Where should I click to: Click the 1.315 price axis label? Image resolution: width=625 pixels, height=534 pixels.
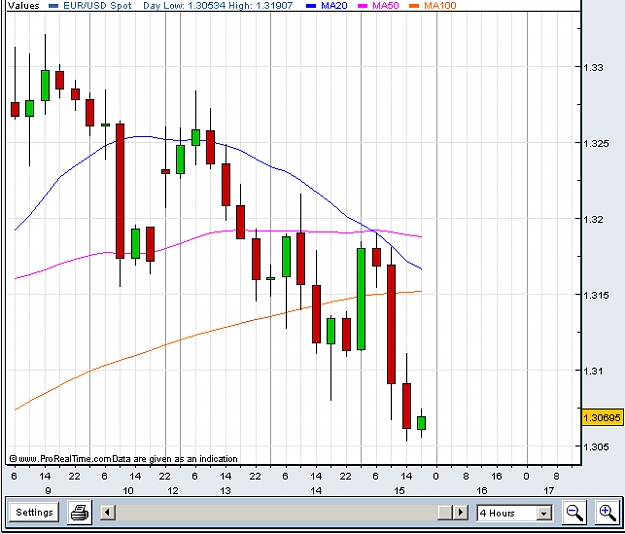point(596,295)
